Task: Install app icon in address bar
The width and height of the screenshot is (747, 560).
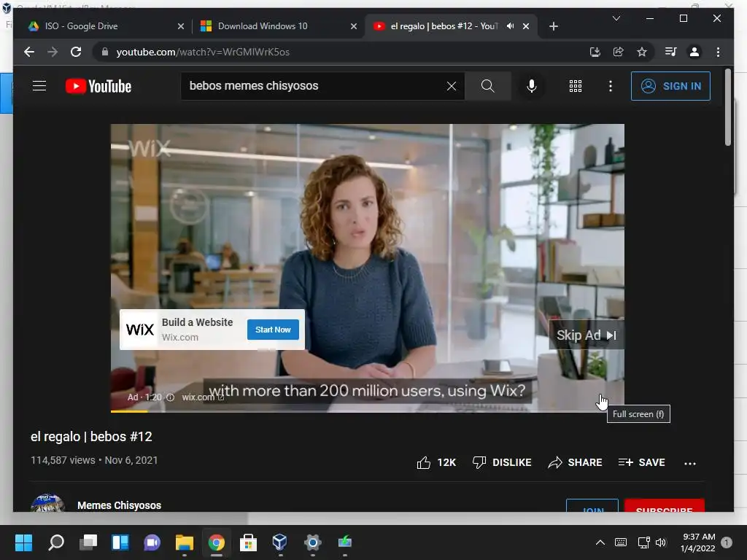Action: [595, 52]
